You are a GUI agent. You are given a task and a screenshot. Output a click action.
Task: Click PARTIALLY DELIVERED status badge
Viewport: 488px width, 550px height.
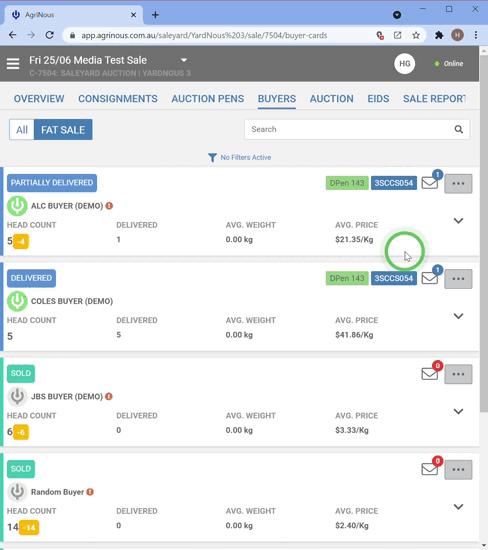coord(52,183)
